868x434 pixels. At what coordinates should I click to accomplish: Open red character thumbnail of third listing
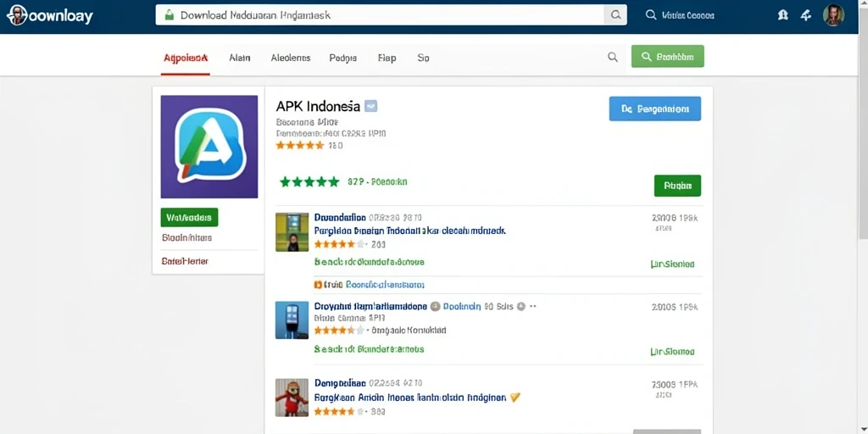[292, 398]
